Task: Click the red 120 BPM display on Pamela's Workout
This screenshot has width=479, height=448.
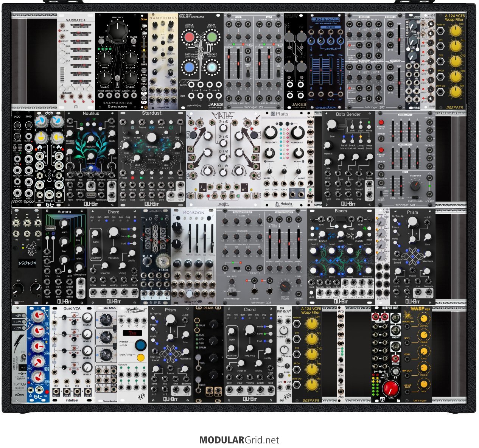Action: coord(132,333)
